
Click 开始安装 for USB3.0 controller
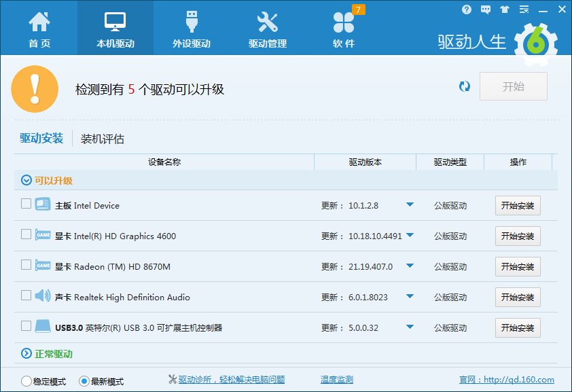518,328
